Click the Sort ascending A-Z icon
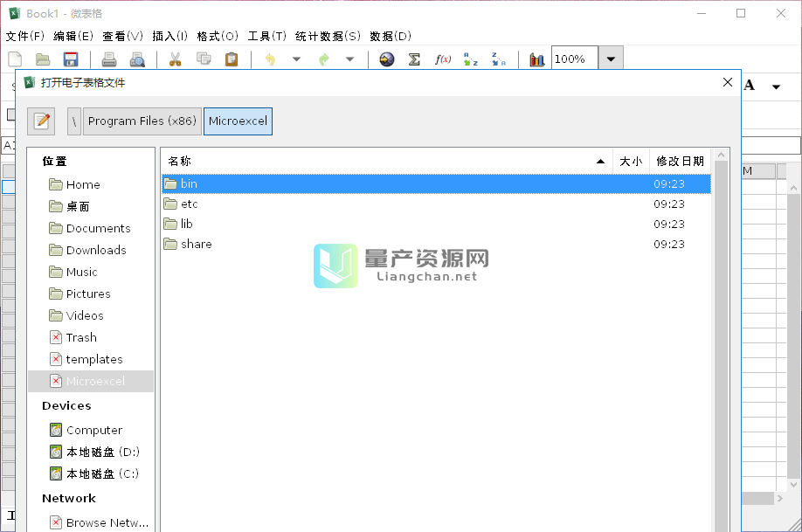The height and width of the screenshot is (532, 802). pyautogui.click(x=471, y=59)
